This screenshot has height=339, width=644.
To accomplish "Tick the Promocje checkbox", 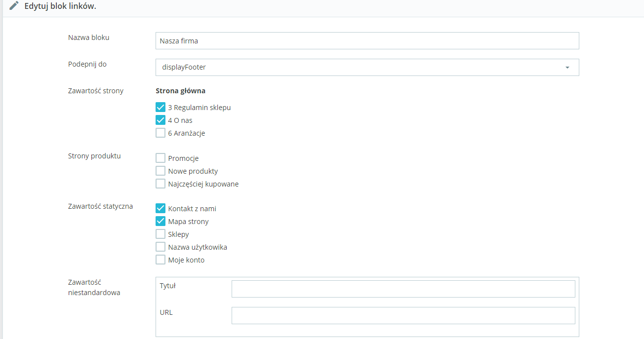I will 161,158.
